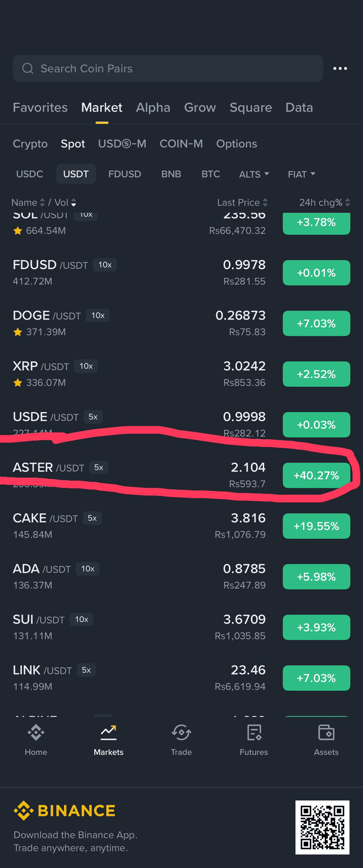
Task: Tap the Home icon in bottom navigation
Action: (x=36, y=733)
